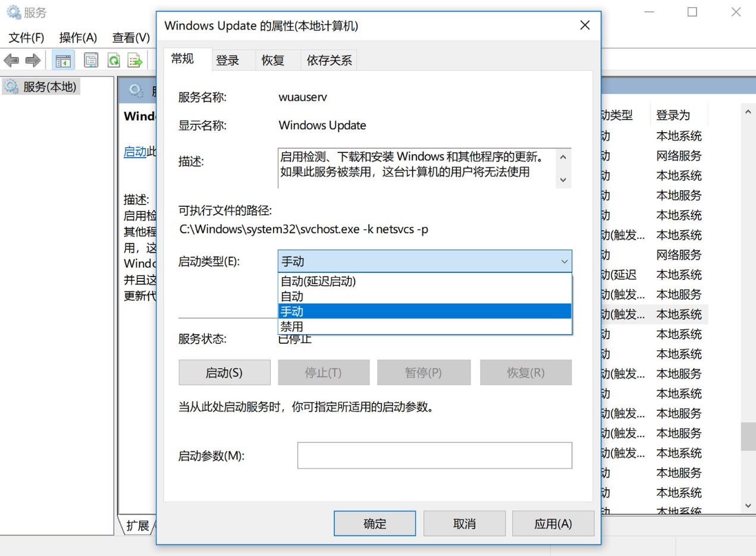Screen dimensions: 756x556
Task: Toggle the show/hide console tree icon
Action: 62,59
